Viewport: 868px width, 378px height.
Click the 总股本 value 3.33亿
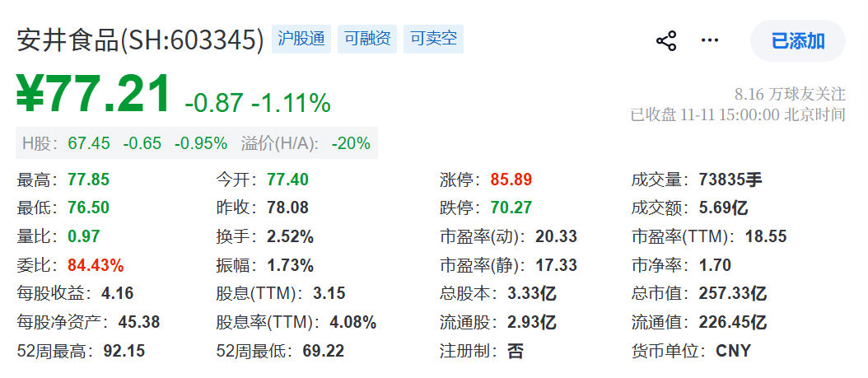click(x=532, y=293)
